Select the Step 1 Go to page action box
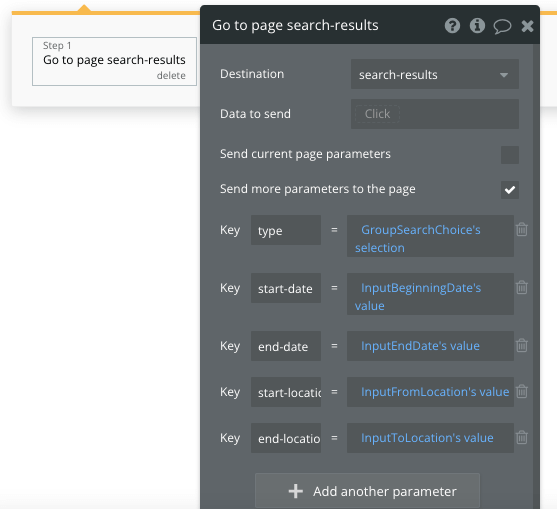557x509 pixels. (x=114, y=61)
